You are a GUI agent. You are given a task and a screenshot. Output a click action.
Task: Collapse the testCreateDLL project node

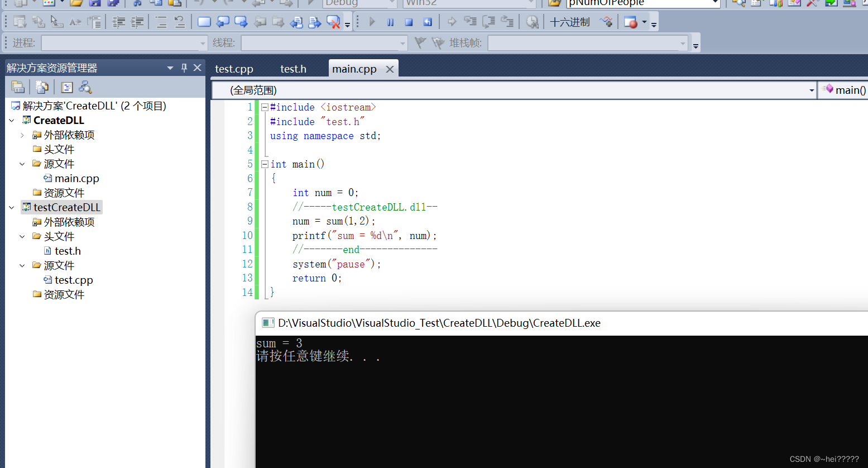tap(11, 207)
